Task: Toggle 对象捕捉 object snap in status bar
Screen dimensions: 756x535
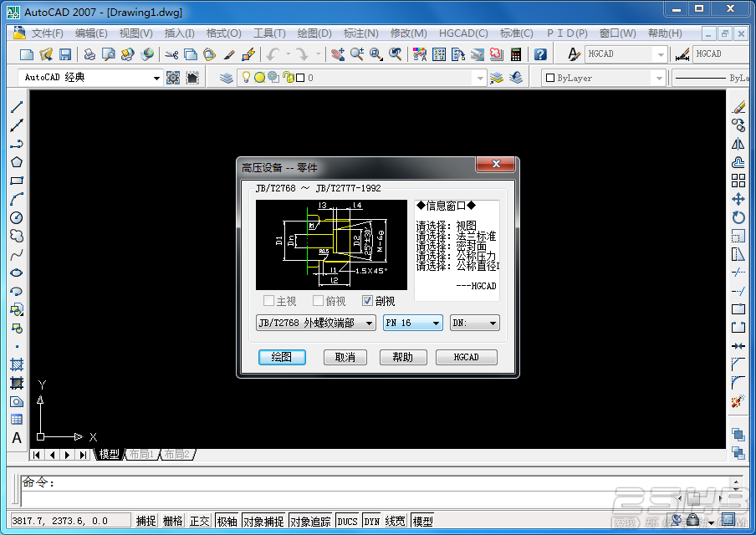Action: (x=263, y=521)
